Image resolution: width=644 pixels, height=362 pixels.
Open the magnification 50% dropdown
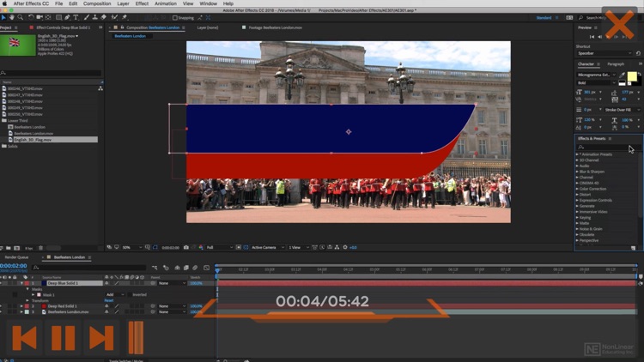pyautogui.click(x=131, y=248)
